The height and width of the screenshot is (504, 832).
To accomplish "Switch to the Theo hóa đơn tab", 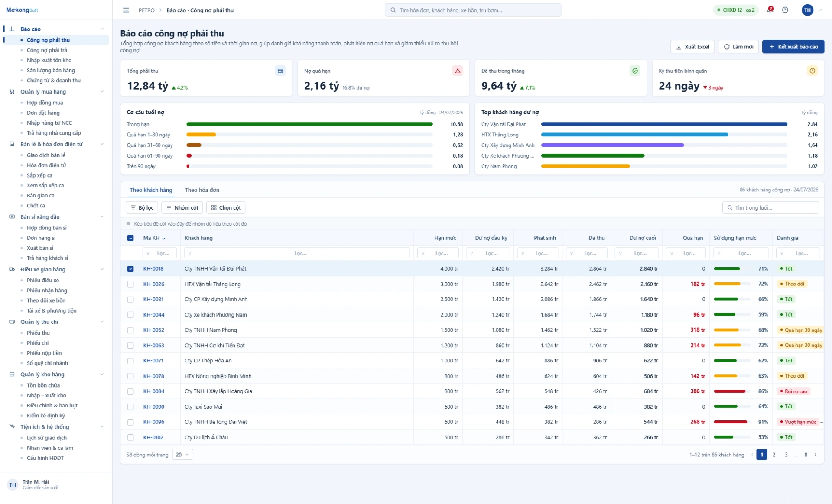I will (x=202, y=190).
